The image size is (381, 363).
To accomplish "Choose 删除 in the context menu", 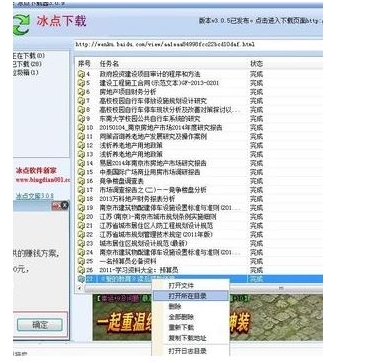I will (x=175, y=307).
